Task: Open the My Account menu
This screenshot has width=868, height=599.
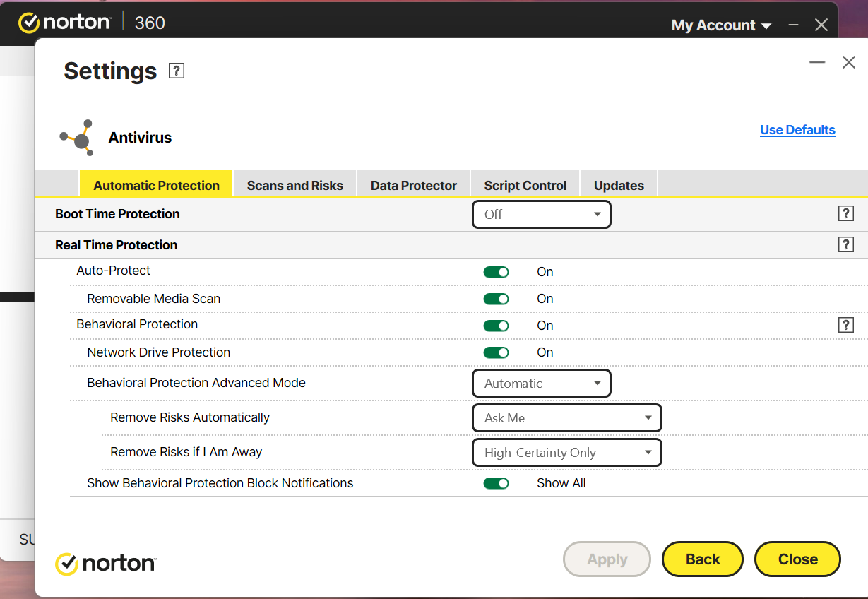Action: pyautogui.click(x=722, y=25)
